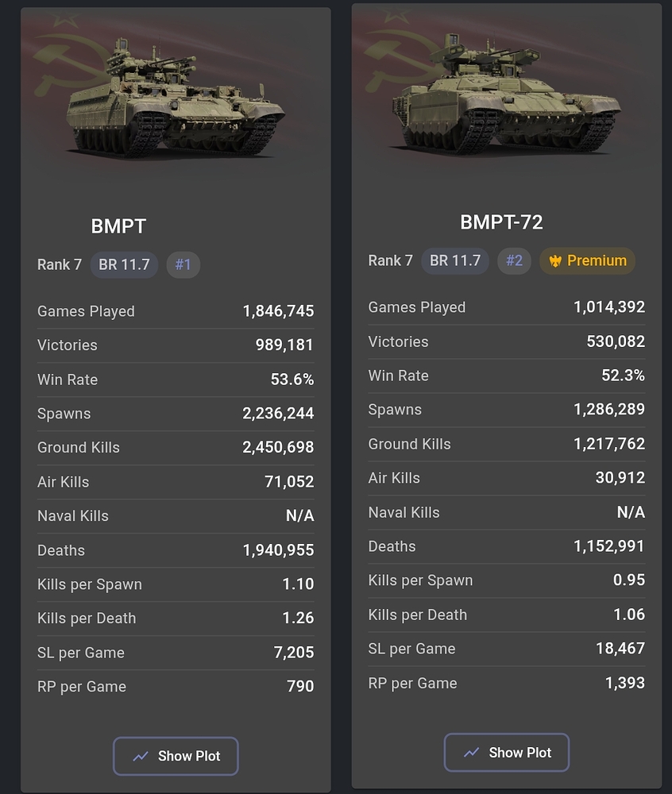Click the BMPT card's Show Plot button
The image size is (672, 794).
[x=176, y=756]
